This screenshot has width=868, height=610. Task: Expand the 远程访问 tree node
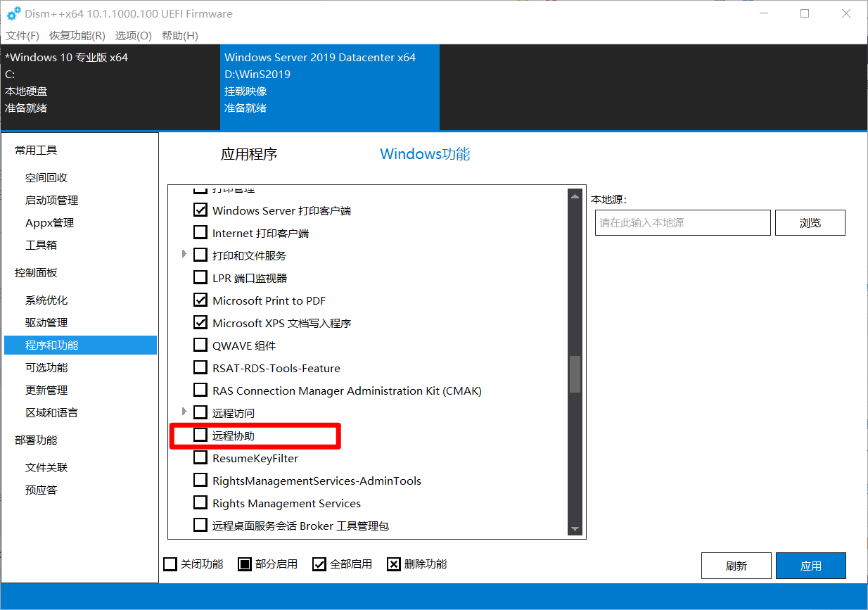[x=185, y=412]
